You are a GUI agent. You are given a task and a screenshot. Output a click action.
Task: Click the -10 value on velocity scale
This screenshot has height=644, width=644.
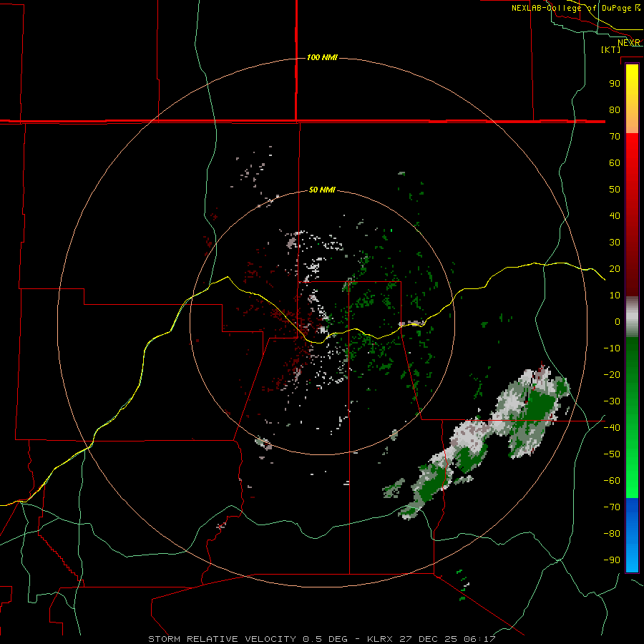(612, 348)
